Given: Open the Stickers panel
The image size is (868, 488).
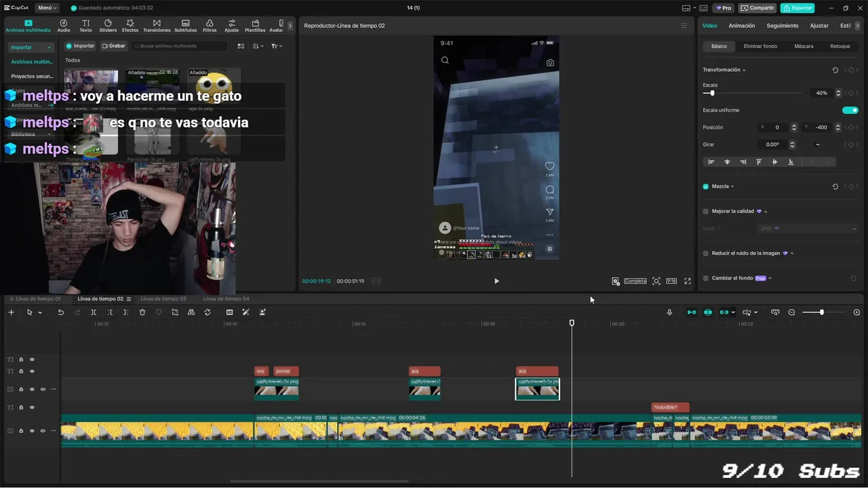Looking at the screenshot, I should [108, 26].
